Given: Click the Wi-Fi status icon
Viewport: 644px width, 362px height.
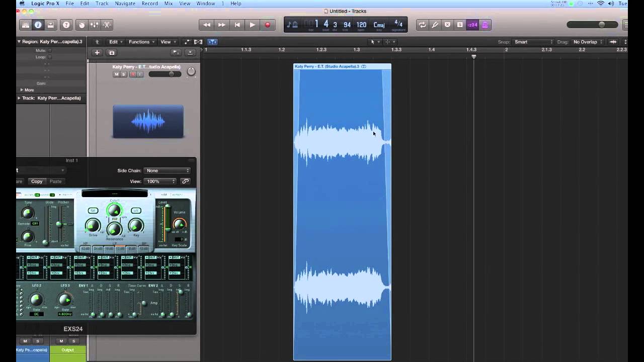Looking at the screenshot, I should [x=601, y=4].
